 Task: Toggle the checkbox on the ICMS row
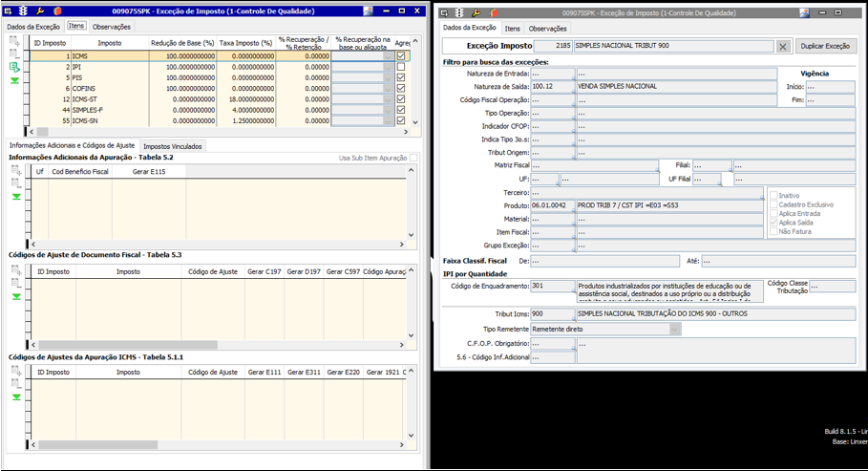[401, 56]
